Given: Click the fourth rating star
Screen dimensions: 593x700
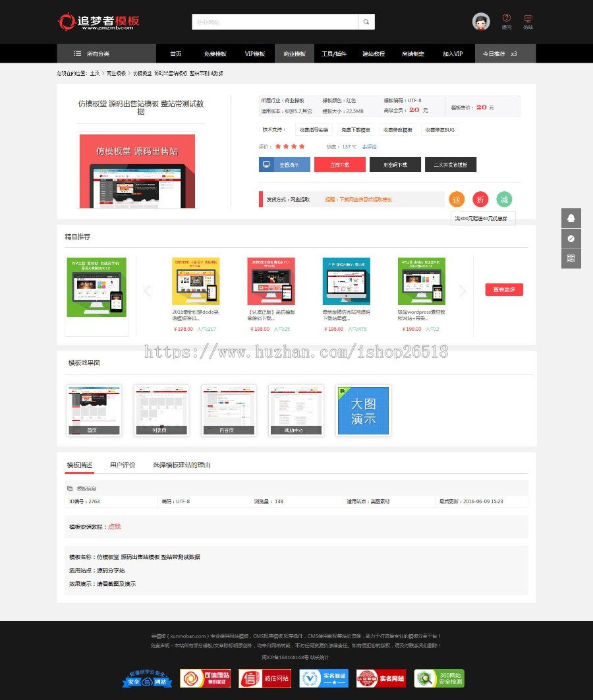Looking at the screenshot, I should [302, 146].
